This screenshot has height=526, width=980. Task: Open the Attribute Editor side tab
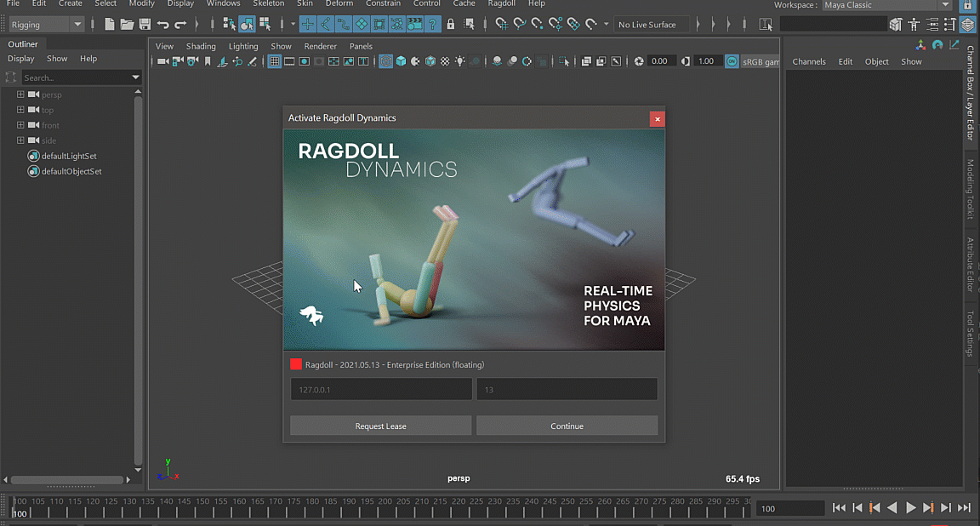point(971,265)
